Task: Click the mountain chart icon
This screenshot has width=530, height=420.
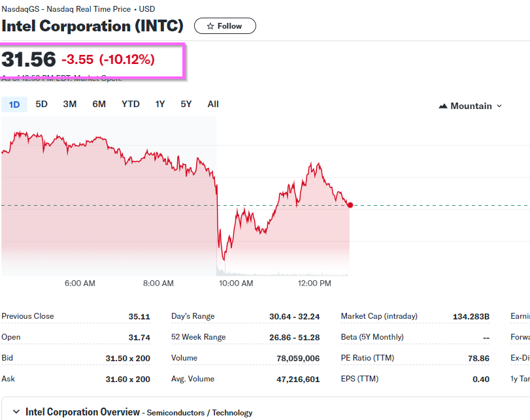Action: pyautogui.click(x=443, y=106)
